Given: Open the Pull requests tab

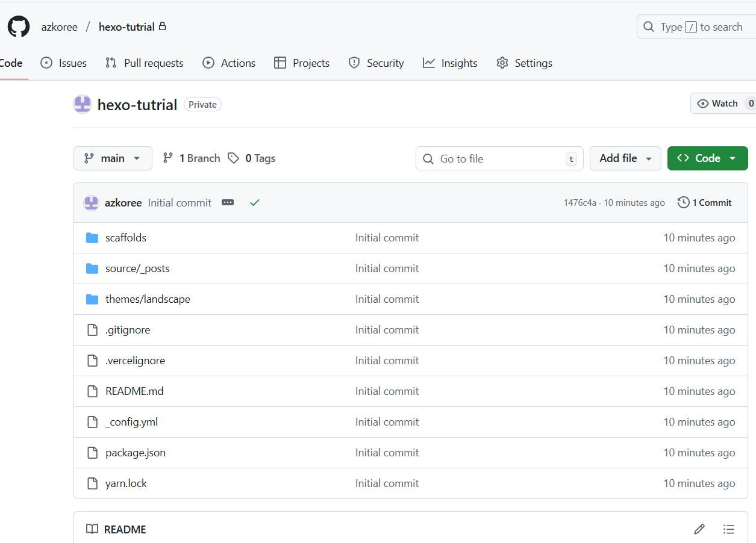Looking at the screenshot, I should tap(145, 63).
